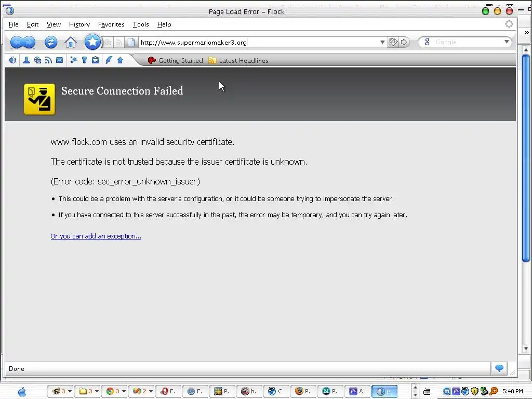Click the 'Done' status bar text

(x=16, y=368)
